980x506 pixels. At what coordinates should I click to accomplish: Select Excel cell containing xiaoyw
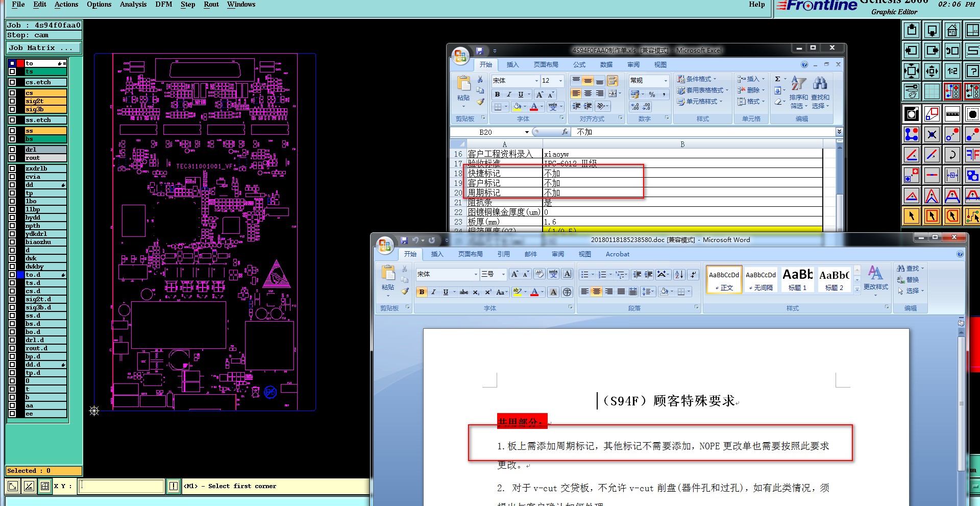682,154
